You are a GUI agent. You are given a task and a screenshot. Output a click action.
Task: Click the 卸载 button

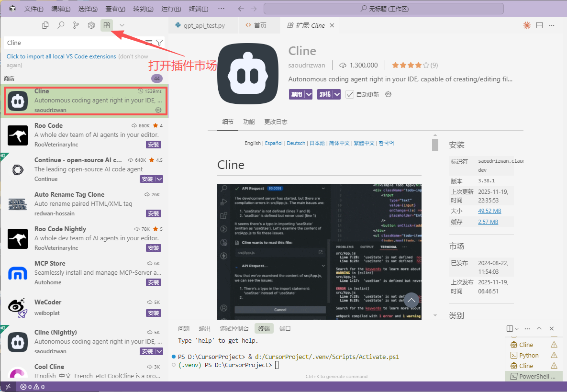point(325,94)
